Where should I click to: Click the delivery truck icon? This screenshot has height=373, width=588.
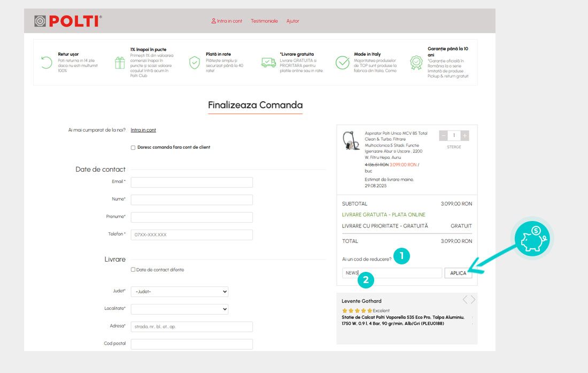pos(268,62)
